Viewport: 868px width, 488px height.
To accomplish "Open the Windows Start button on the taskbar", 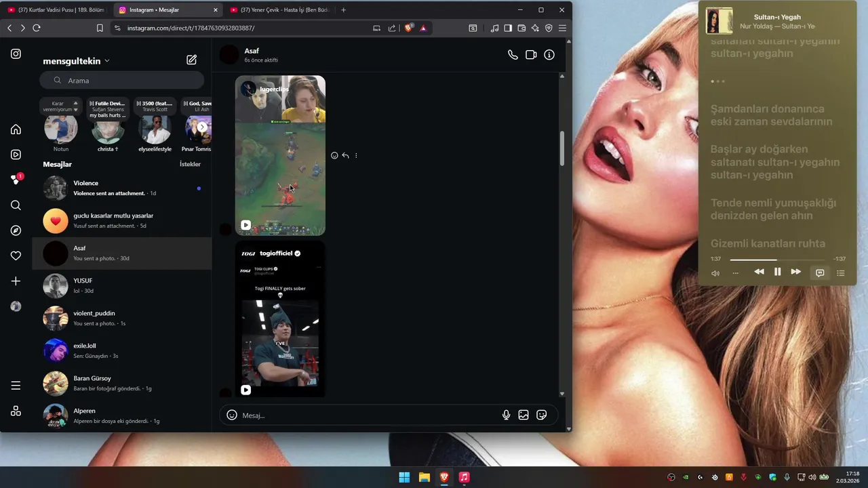I will pyautogui.click(x=404, y=477).
